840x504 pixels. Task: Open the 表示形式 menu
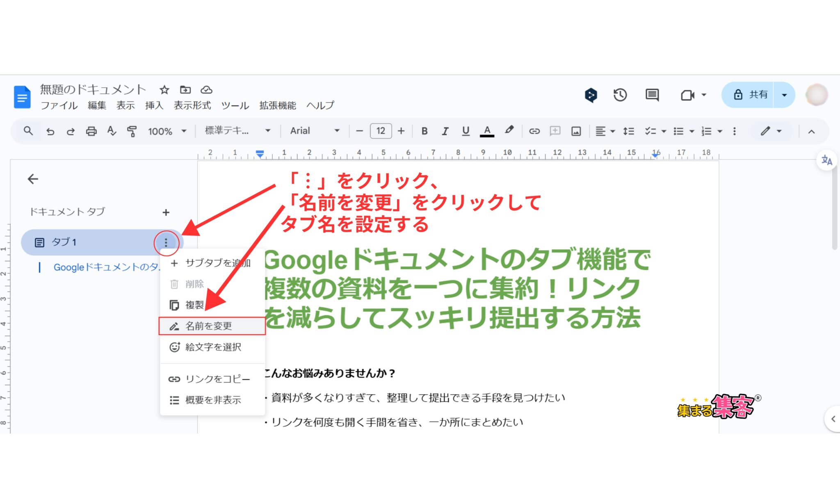click(x=192, y=105)
